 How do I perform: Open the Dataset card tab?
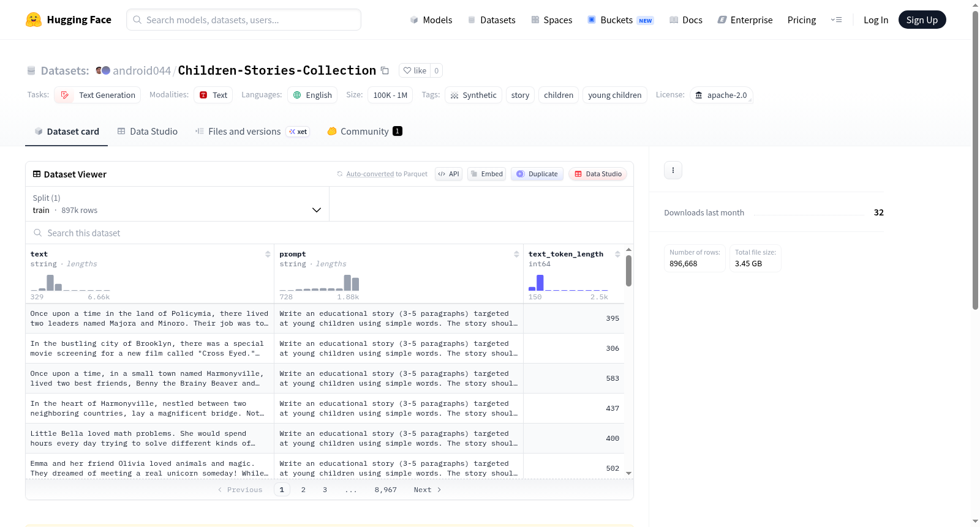(x=66, y=132)
